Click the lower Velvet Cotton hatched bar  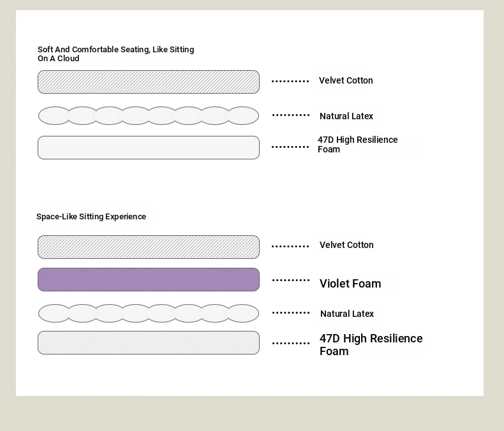tap(149, 247)
